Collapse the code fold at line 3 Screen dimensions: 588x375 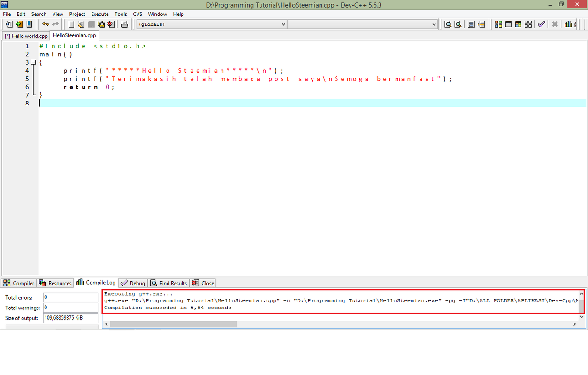[x=33, y=62]
